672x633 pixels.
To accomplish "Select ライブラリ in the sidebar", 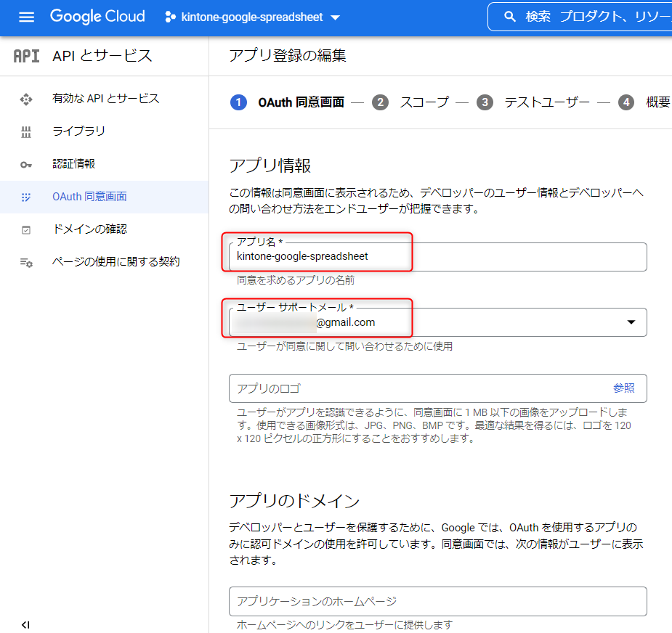I will (x=78, y=131).
